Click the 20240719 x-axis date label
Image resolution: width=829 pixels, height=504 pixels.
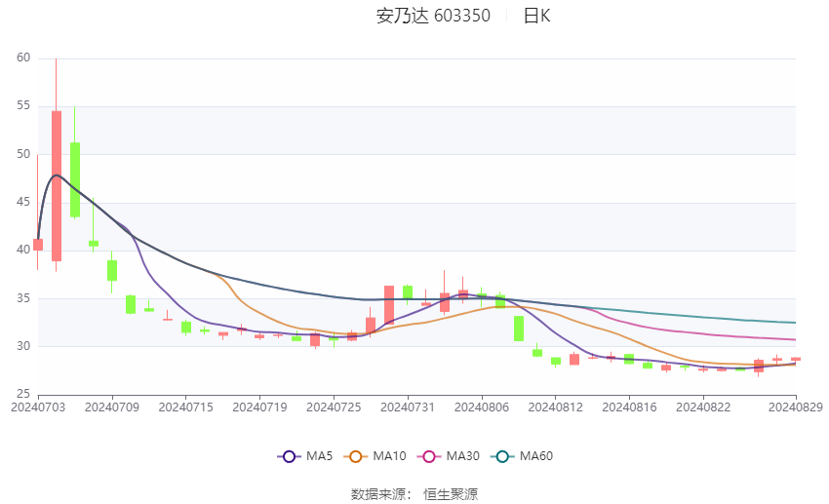click(259, 407)
